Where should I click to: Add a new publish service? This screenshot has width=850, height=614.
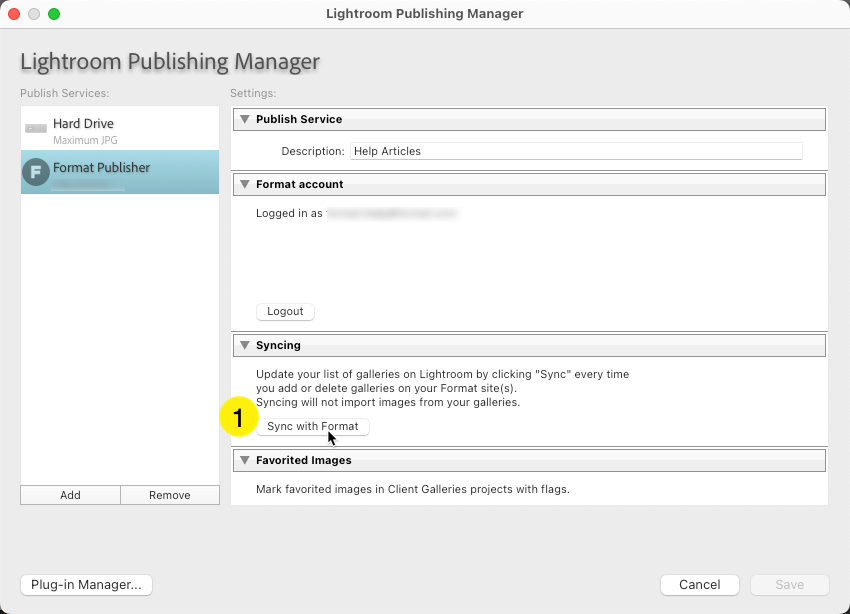[70, 495]
